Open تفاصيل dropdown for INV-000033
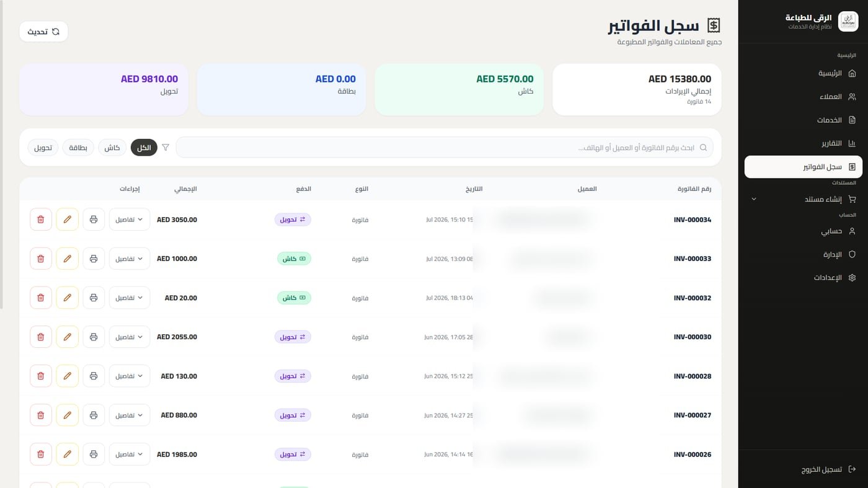The image size is (868, 488). pyautogui.click(x=130, y=259)
